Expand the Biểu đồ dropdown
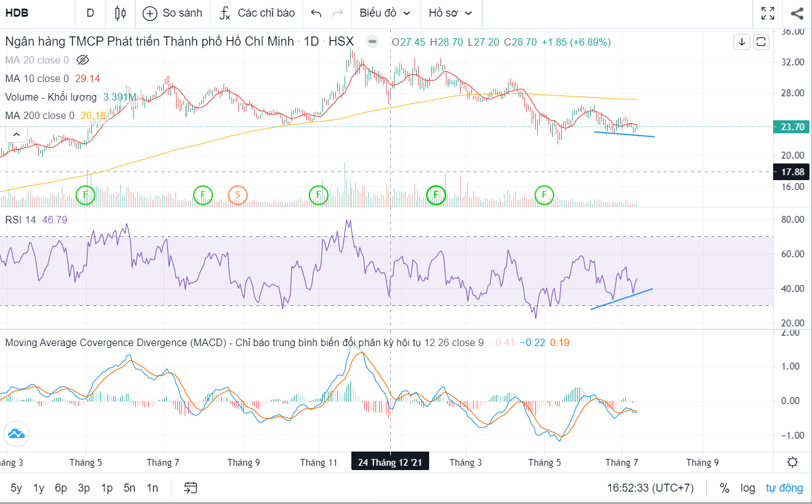This screenshot has height=504, width=812. point(385,13)
